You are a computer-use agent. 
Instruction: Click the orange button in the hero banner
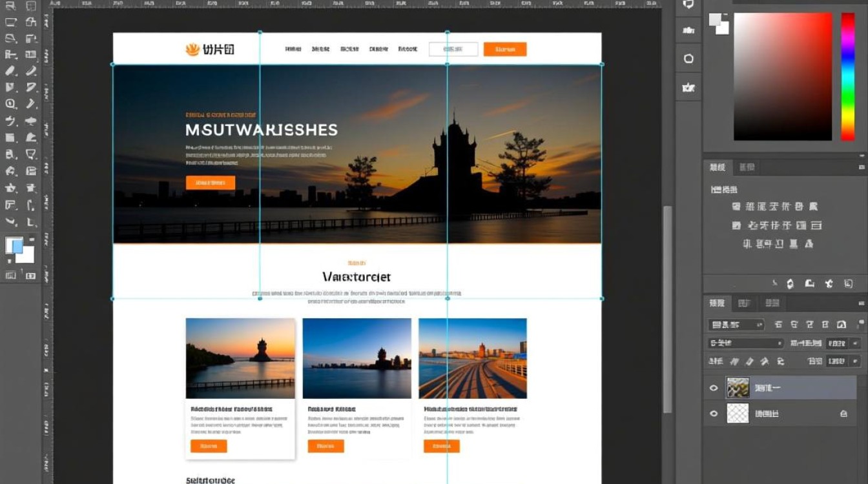pyautogui.click(x=210, y=183)
